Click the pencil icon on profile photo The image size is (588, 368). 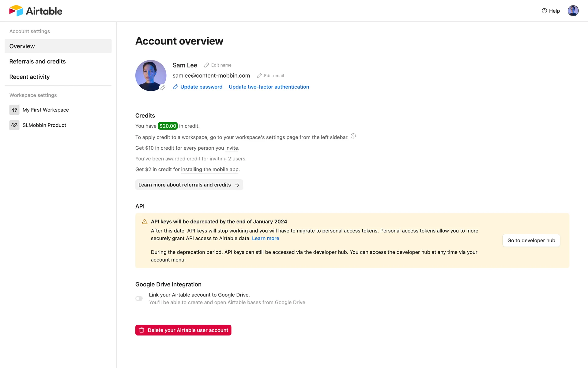click(x=163, y=88)
